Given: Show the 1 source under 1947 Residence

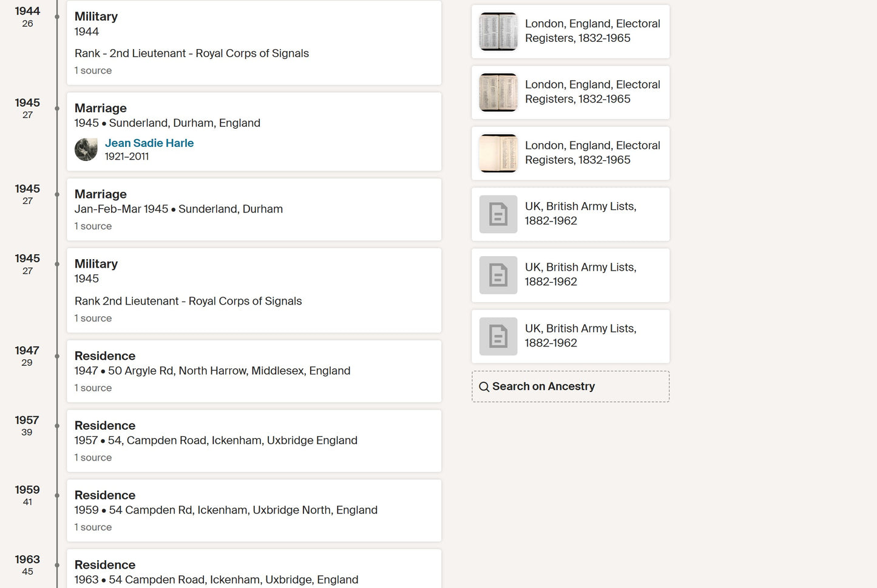Looking at the screenshot, I should pos(93,388).
